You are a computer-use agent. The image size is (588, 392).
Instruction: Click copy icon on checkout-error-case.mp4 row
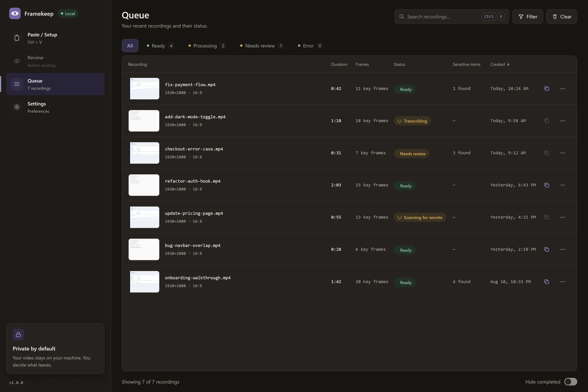(x=547, y=153)
